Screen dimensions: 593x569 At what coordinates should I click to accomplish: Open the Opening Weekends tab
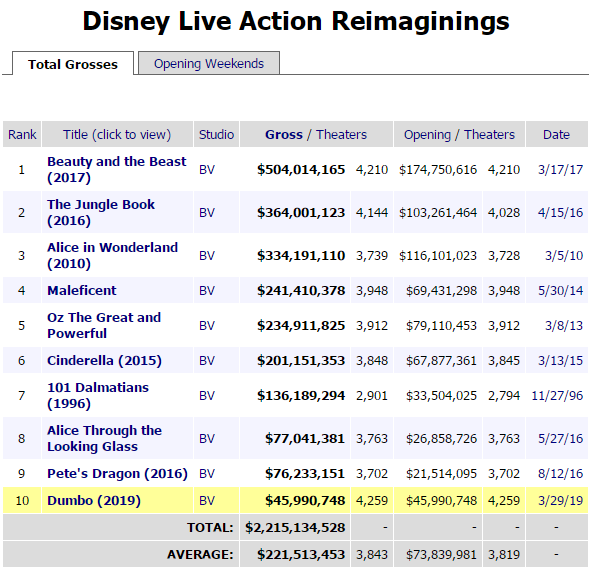209,63
